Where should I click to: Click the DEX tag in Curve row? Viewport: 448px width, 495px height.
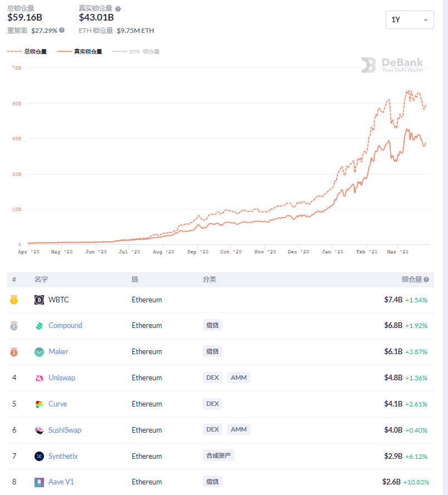tap(213, 404)
